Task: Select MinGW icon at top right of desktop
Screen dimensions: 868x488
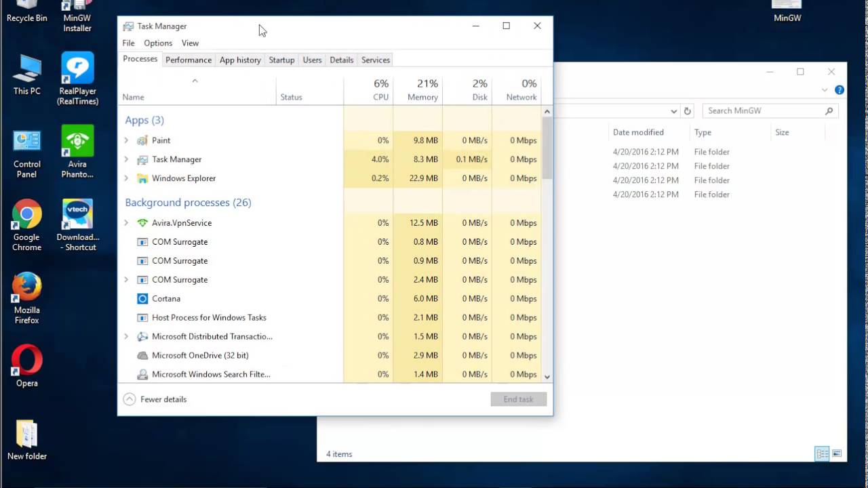Action: click(787, 12)
